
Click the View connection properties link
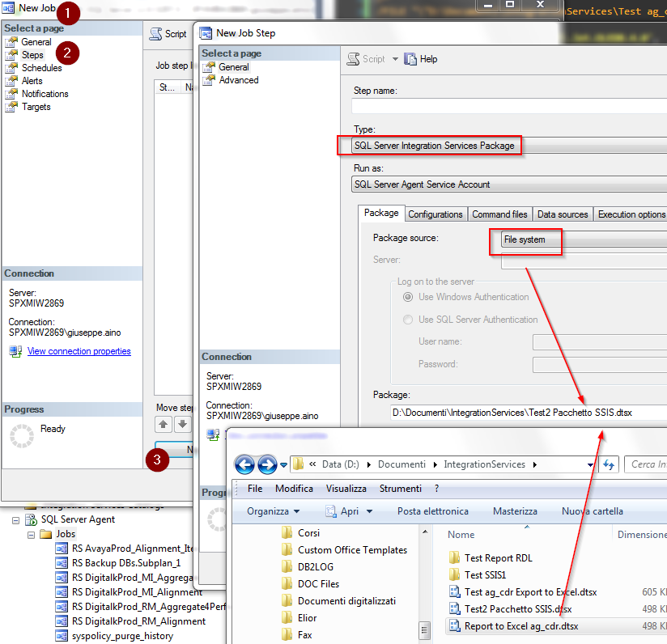pos(79,351)
